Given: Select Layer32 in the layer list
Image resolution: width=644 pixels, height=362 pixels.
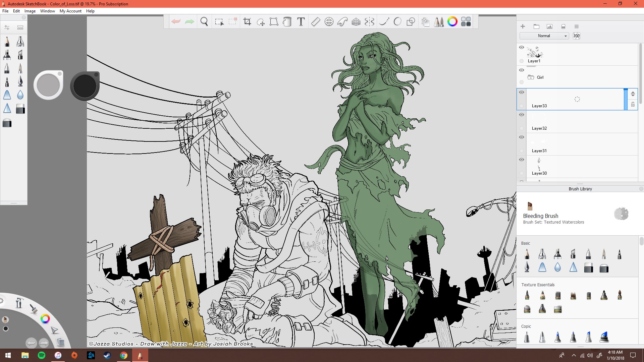Looking at the screenshot, I should [x=577, y=122].
